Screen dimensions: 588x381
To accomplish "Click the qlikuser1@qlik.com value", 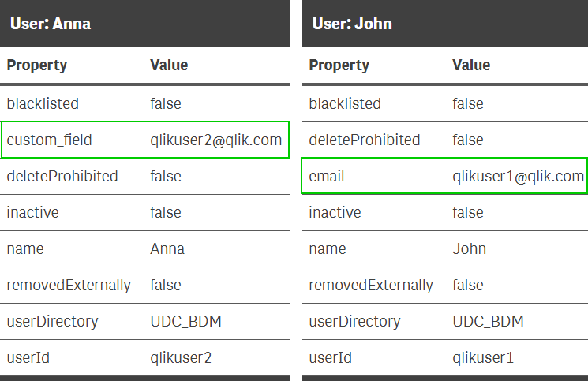I will click(518, 177).
